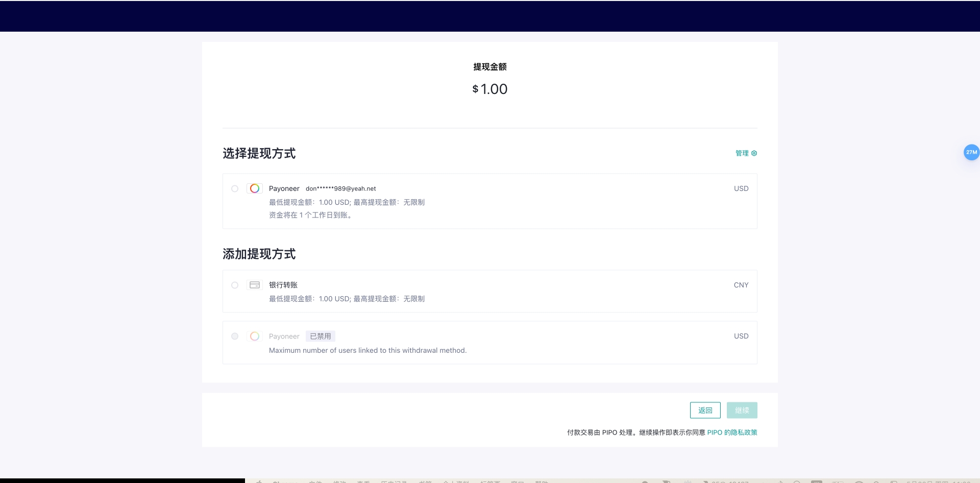This screenshot has width=980, height=483.
Task: Click the blue 27M floating badge
Action: [971, 152]
